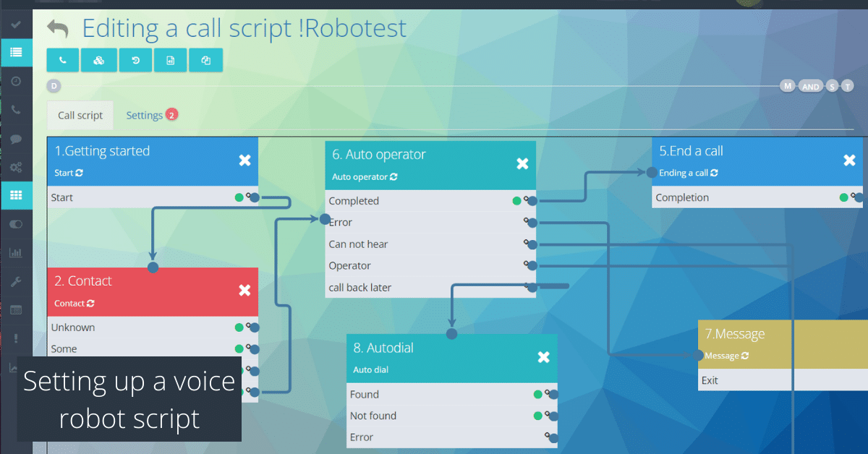Image resolution: width=868 pixels, height=454 pixels.
Task: Click the T circle badge
Action: pos(847,87)
